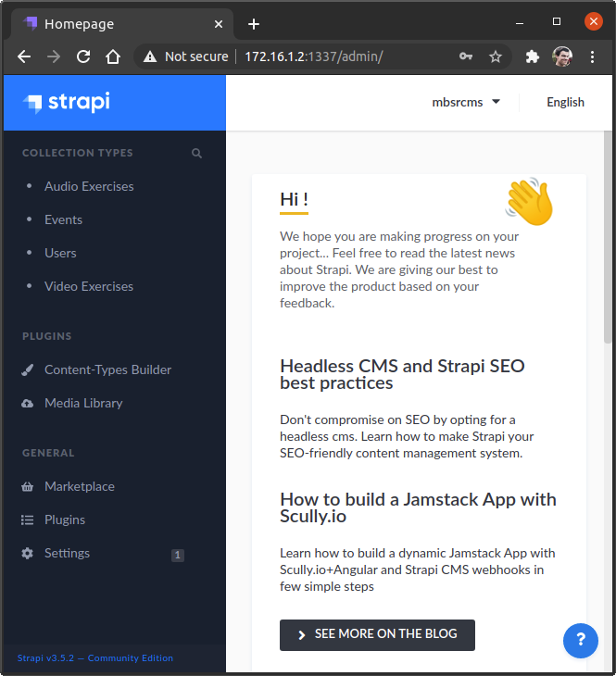The width and height of the screenshot is (616, 676).
Task: Bookmark this page with the star icon
Action: pos(496,56)
